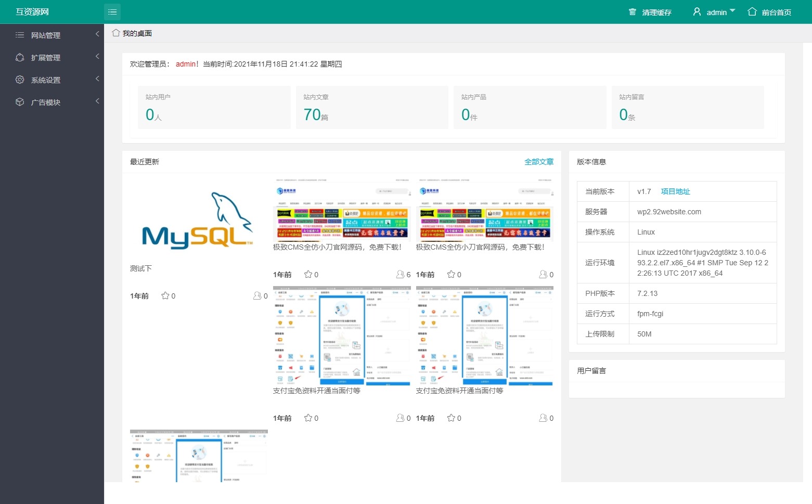
Task: Click the 广告模块 cube icon
Action: coord(20,102)
